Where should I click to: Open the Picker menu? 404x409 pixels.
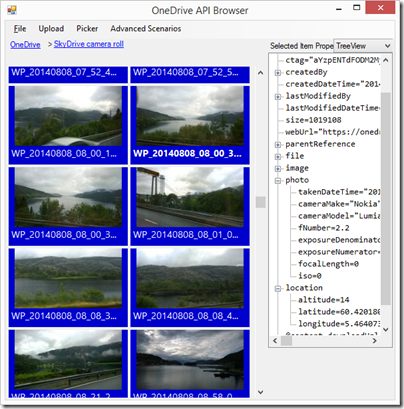(x=87, y=29)
